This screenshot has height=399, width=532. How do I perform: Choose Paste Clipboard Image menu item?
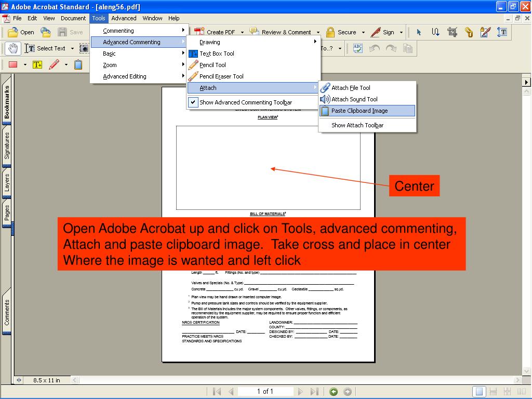pyautogui.click(x=367, y=111)
